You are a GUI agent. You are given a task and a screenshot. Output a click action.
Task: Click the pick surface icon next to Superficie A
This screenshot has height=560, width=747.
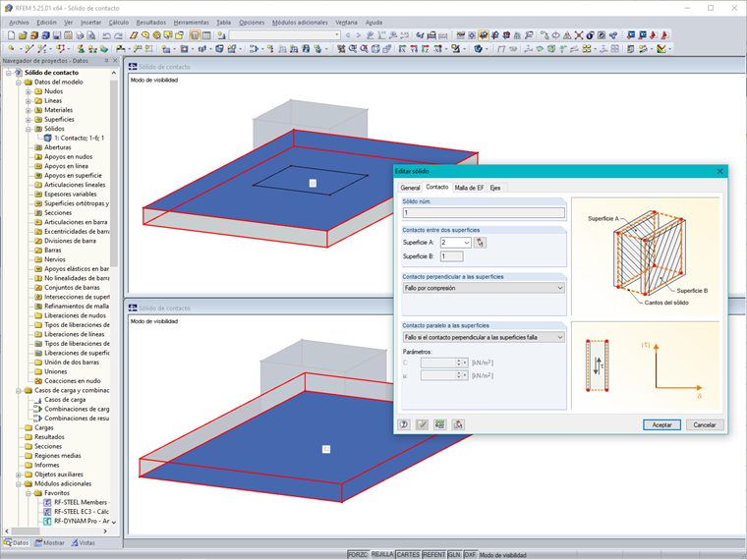tap(480, 243)
